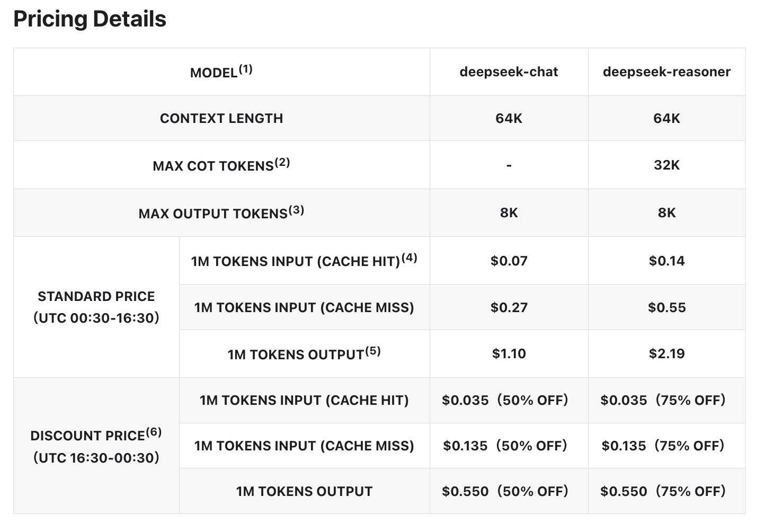Click the $2.19 price cell
Screen dimensions: 765x532
coord(666,353)
